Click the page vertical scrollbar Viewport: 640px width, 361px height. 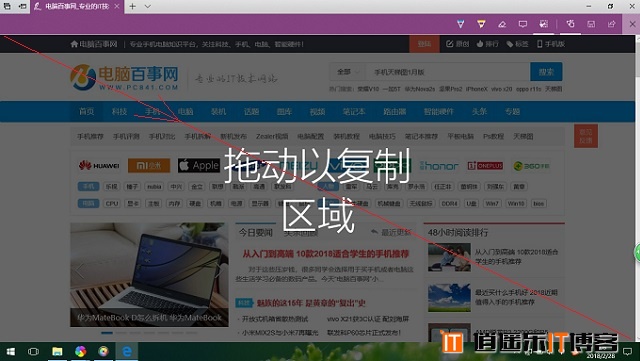[637, 188]
